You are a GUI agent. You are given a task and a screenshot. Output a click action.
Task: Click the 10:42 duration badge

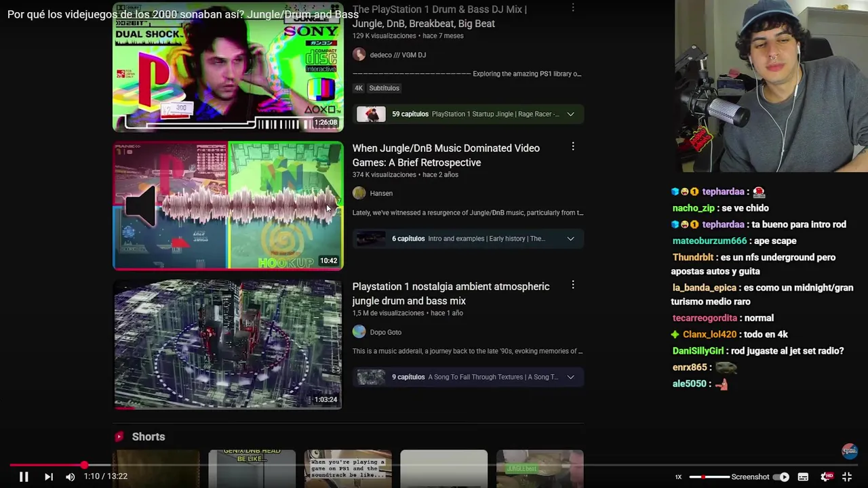click(328, 261)
